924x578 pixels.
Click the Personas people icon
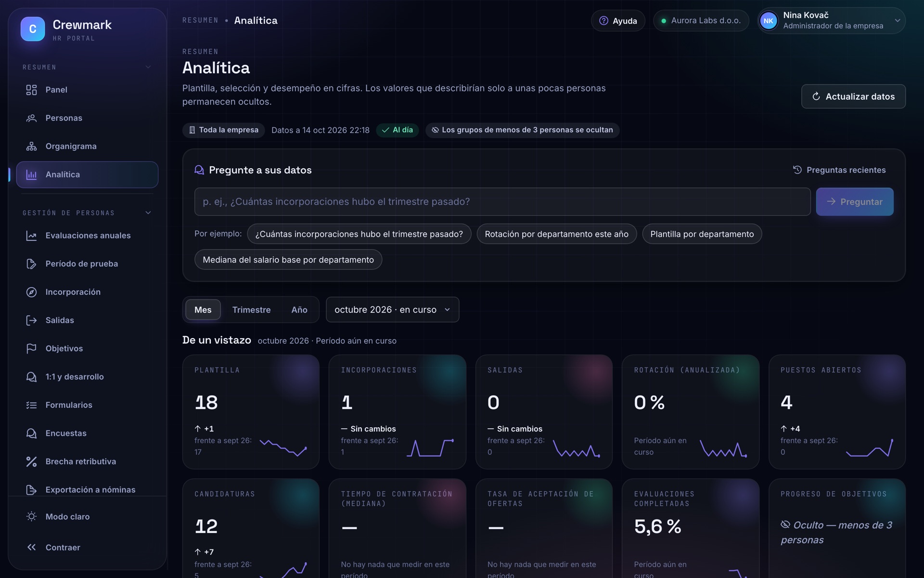31,118
